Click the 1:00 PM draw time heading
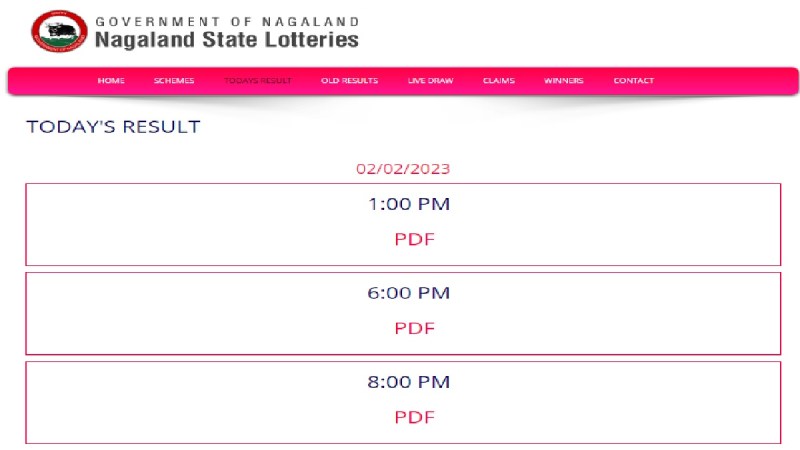 pos(409,204)
